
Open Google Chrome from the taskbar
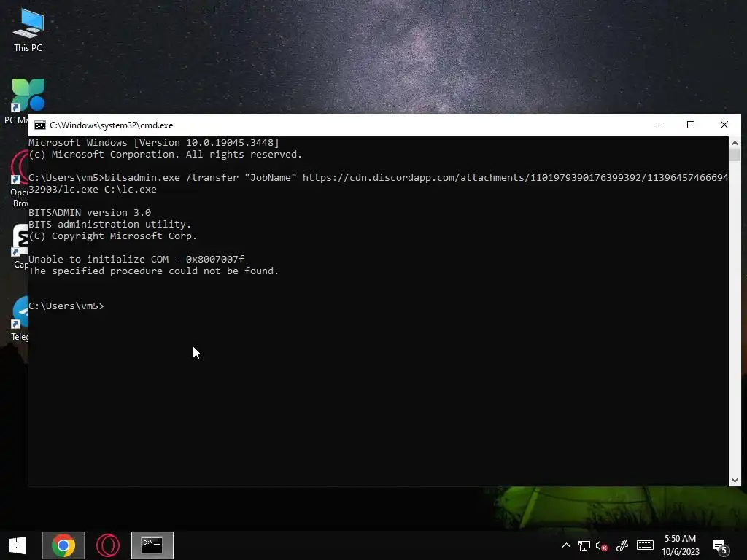click(63, 545)
